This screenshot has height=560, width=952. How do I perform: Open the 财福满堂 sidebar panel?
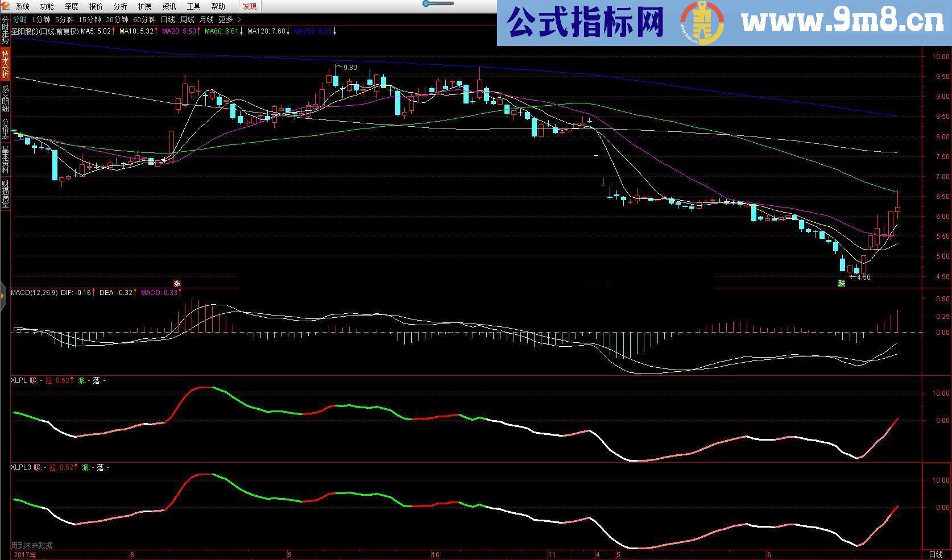tap(5, 193)
